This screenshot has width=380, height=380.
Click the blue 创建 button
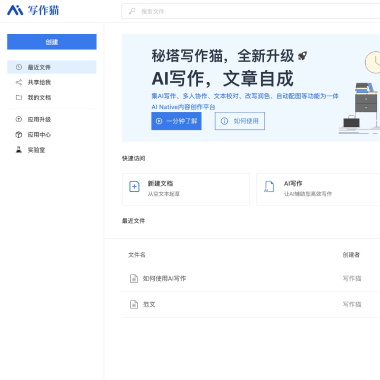coord(52,42)
